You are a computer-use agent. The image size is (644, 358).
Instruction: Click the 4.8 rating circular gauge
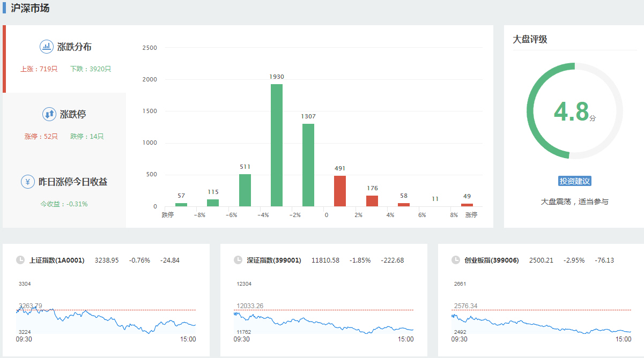[574, 111]
